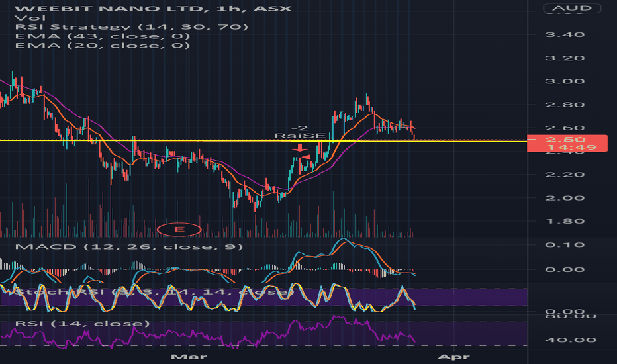Image resolution: width=617 pixels, height=364 pixels.
Task: Click the 40.00 RSI scale label
Action: (x=570, y=340)
